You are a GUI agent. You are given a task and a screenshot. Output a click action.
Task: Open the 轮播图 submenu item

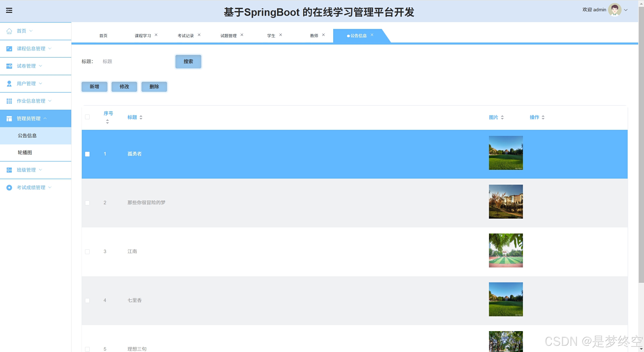25,152
